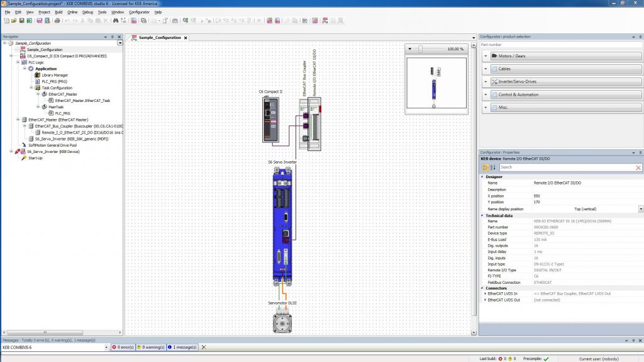Click the New Project toolbar icon
This screenshot has height=362, width=644.
(x=6, y=21)
